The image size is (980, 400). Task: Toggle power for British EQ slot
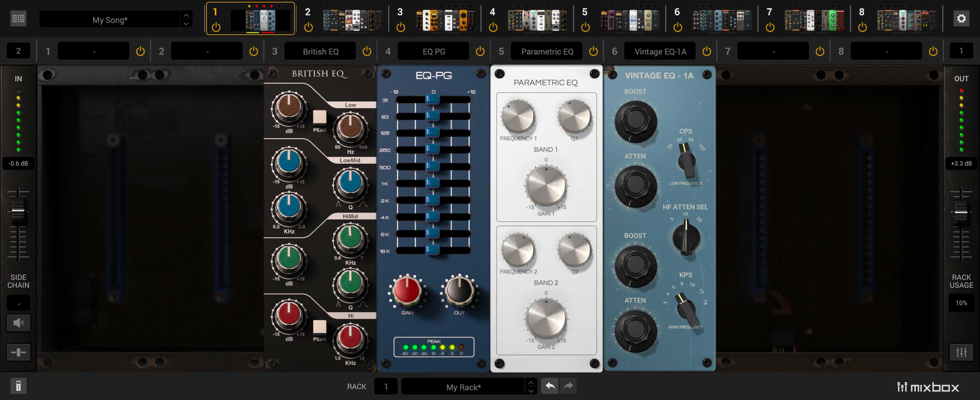tap(367, 51)
